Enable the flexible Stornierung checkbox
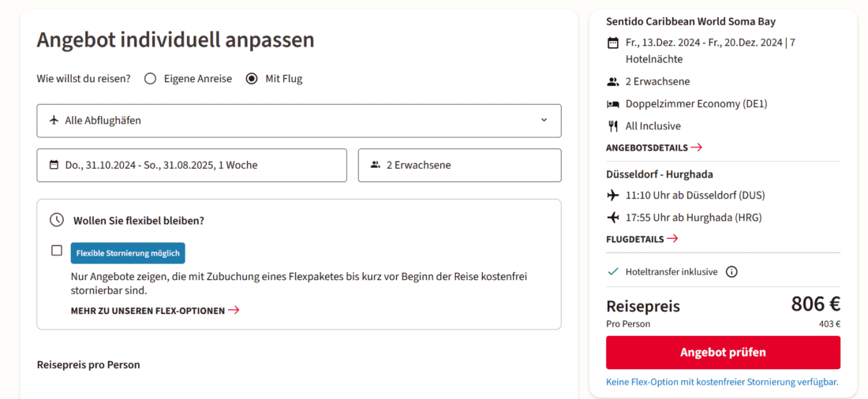The image size is (868, 399). coord(57,251)
